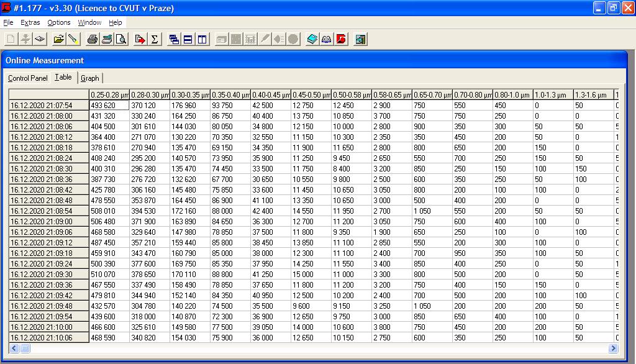Click the New document toolbar icon

[x=11, y=39]
